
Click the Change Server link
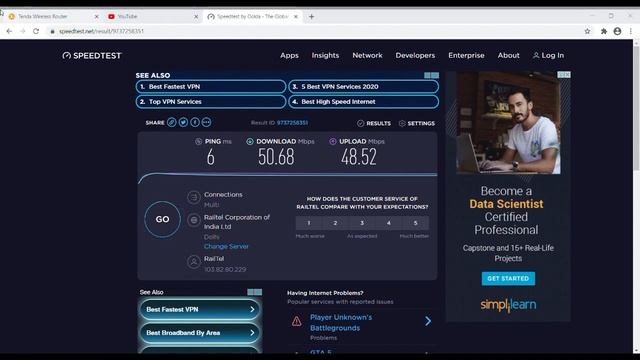click(x=226, y=247)
